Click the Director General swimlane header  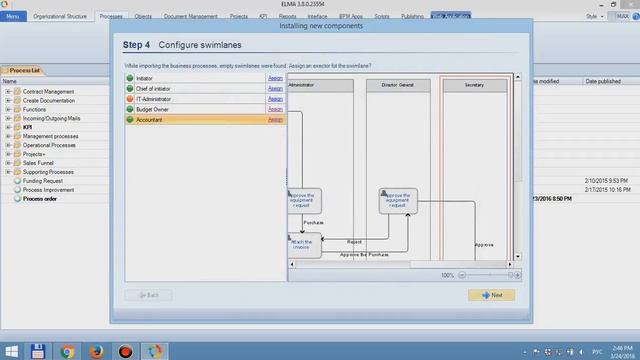click(x=398, y=85)
